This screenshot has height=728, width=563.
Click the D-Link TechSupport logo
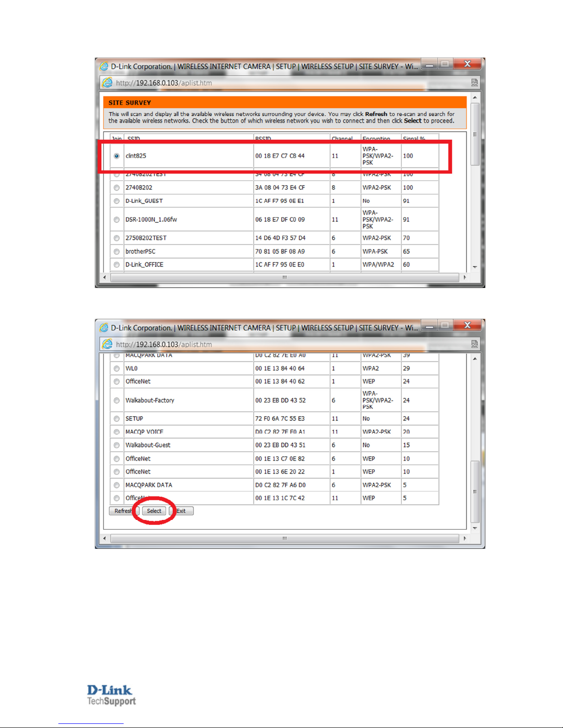click(111, 695)
